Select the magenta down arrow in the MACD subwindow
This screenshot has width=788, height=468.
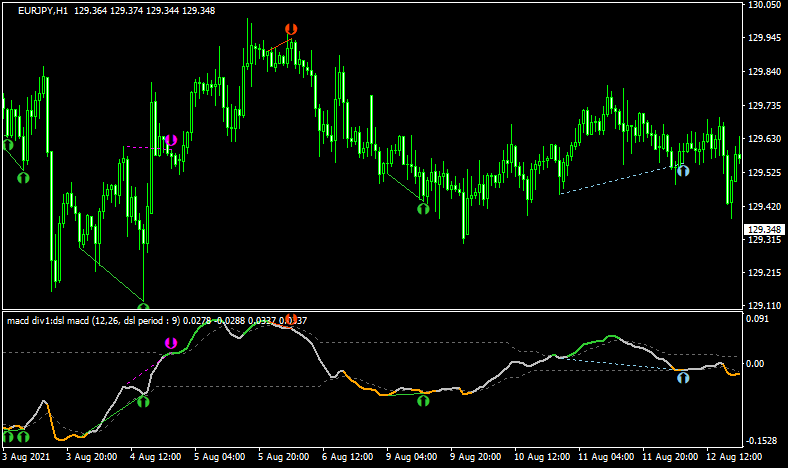(x=171, y=343)
